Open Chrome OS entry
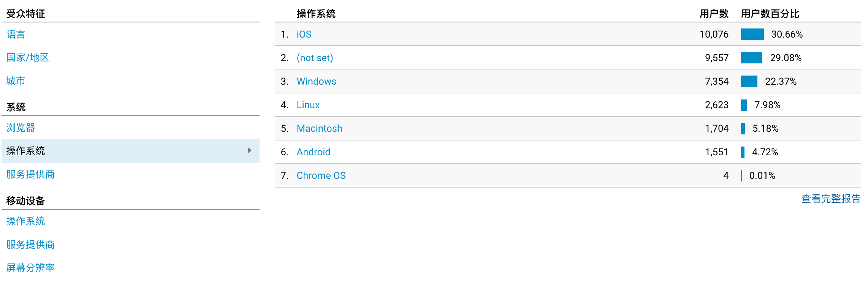The width and height of the screenshot is (868, 284). (x=321, y=175)
